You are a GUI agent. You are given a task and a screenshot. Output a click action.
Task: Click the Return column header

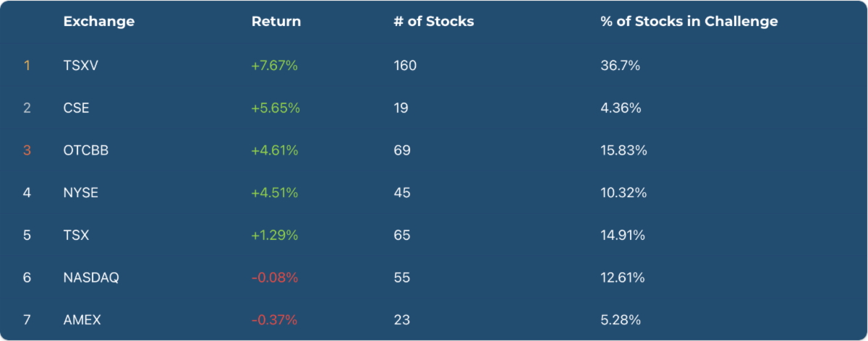click(276, 22)
